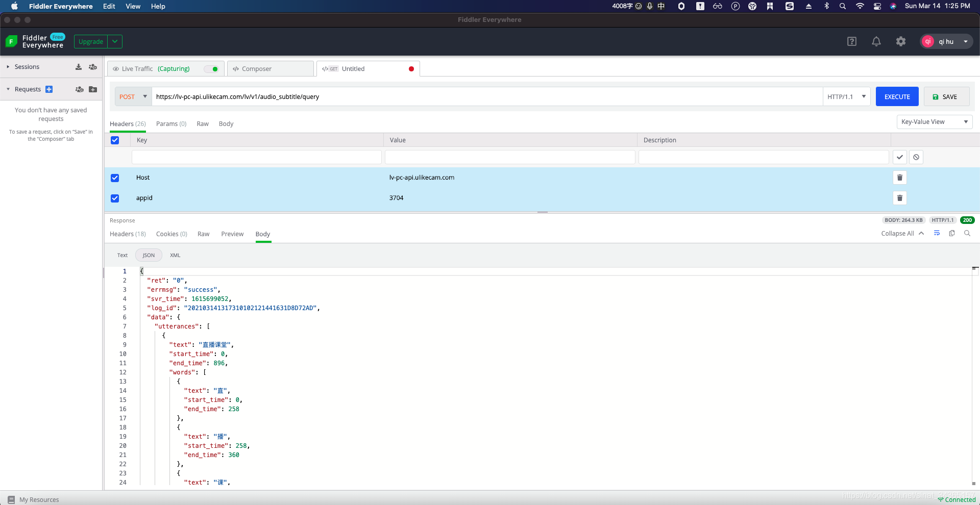
Task: Switch response body format to Text
Action: pos(122,255)
